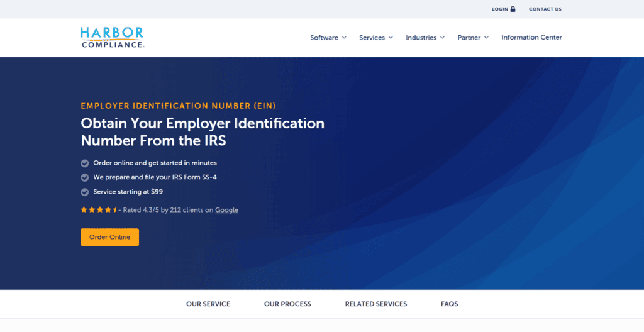The height and width of the screenshot is (332, 644).
Task: Jump to the OUR SERVICE section tab
Action: tap(208, 304)
